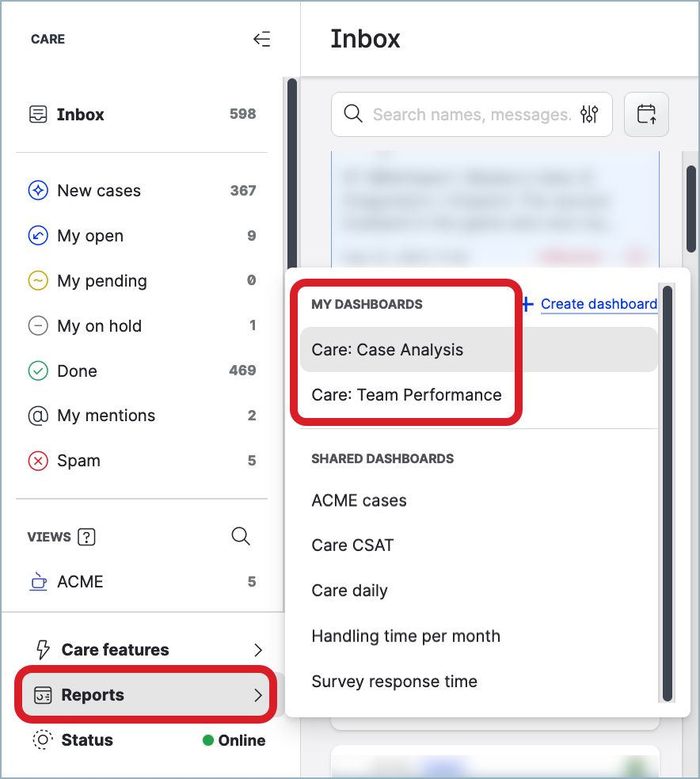The image size is (700, 779).
Task: Go to My mentions folder
Action: click(x=106, y=416)
